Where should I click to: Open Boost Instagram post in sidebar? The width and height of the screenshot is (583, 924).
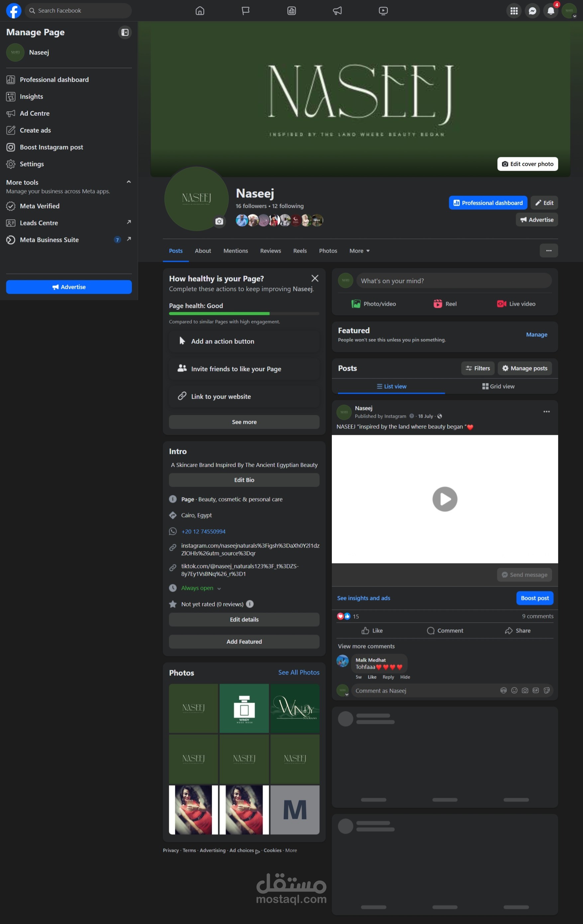click(69, 147)
